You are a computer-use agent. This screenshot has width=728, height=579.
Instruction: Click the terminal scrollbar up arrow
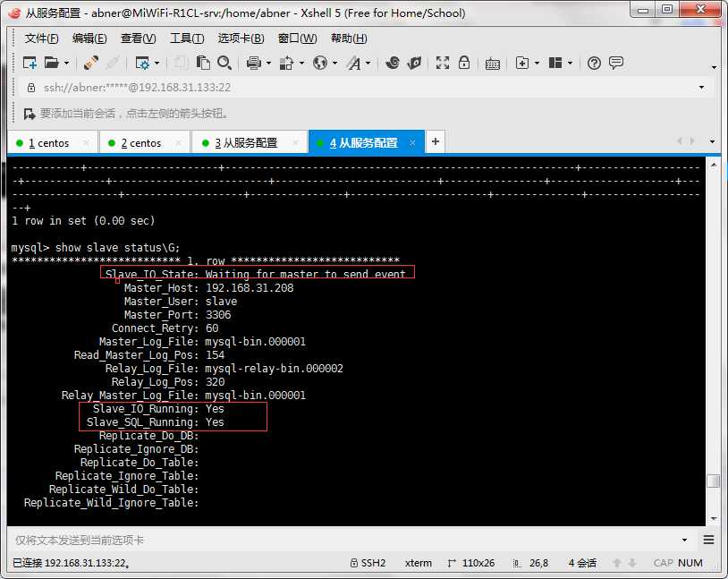pos(713,165)
